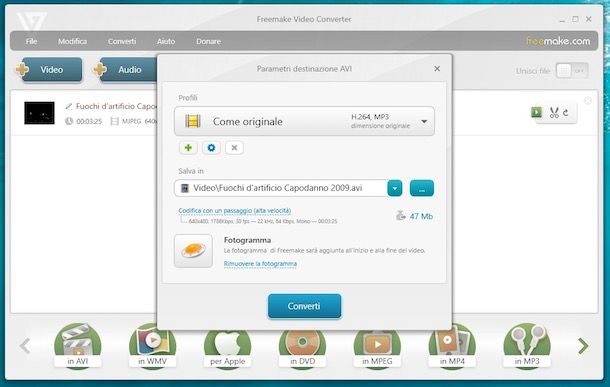Play the video with green play icon
610x387 pixels.
536,112
